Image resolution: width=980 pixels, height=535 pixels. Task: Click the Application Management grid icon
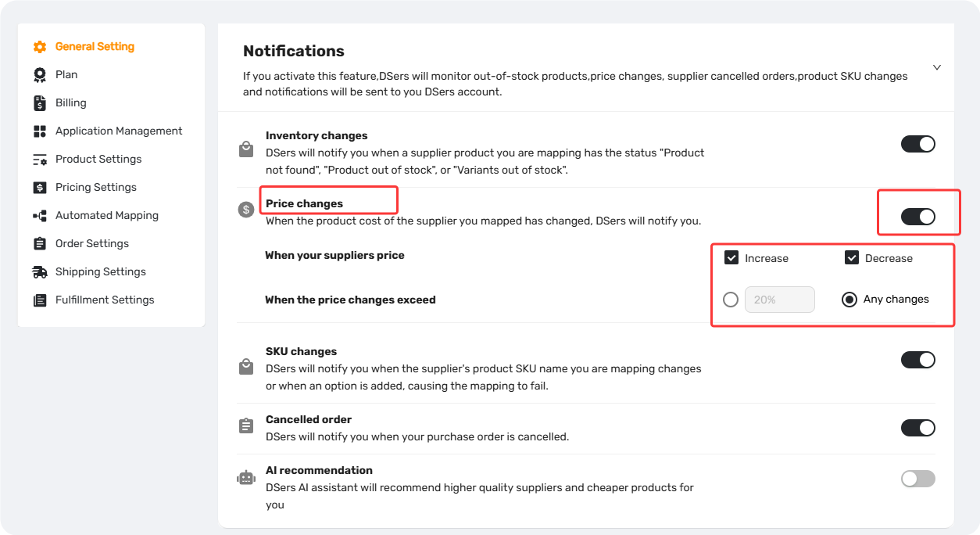tap(40, 131)
